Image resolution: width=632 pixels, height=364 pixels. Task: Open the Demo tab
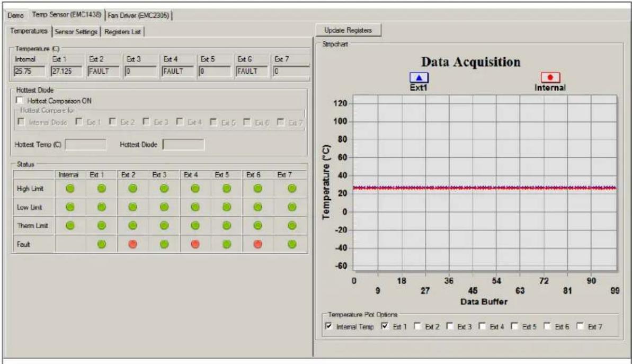[x=15, y=15]
